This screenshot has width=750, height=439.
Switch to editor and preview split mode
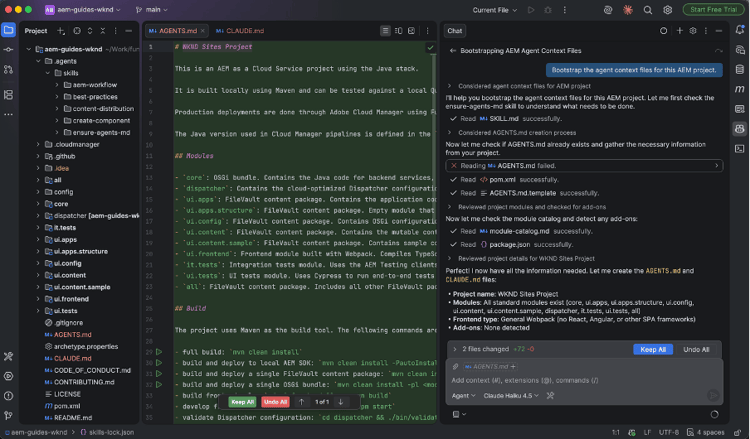pyautogui.click(x=398, y=31)
